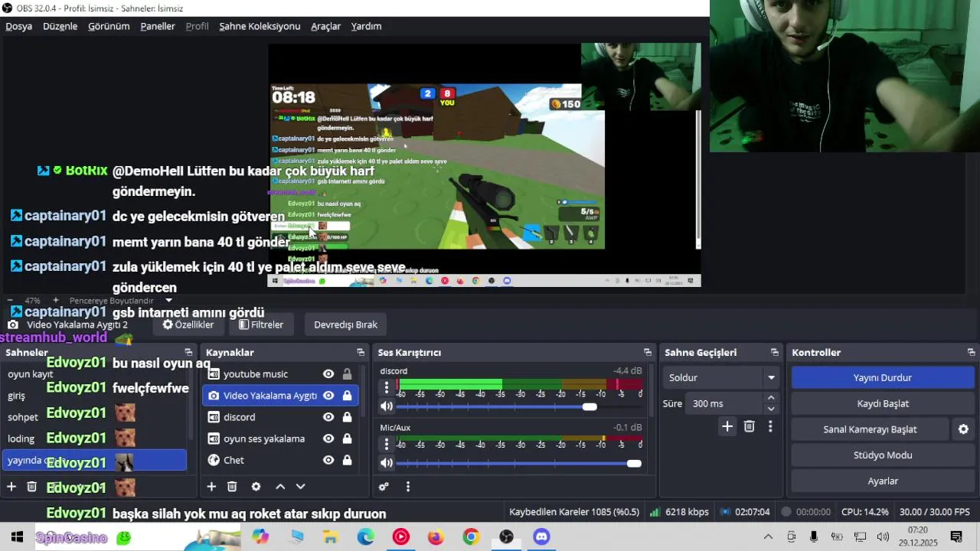
Task: Remove scene transition with trash icon
Action: pyautogui.click(x=750, y=427)
